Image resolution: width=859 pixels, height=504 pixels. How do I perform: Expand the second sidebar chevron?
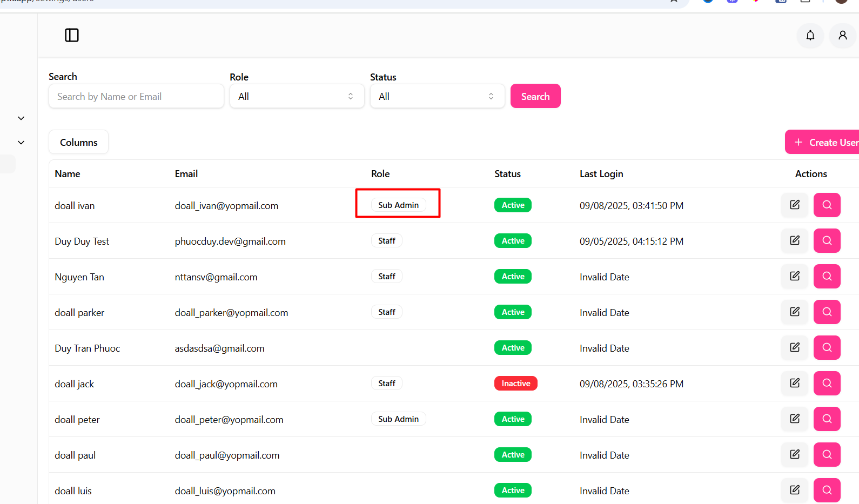(x=21, y=143)
